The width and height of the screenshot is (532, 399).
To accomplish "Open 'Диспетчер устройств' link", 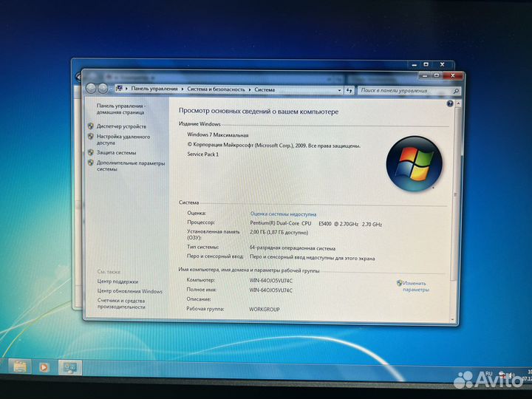I will 121,126.
